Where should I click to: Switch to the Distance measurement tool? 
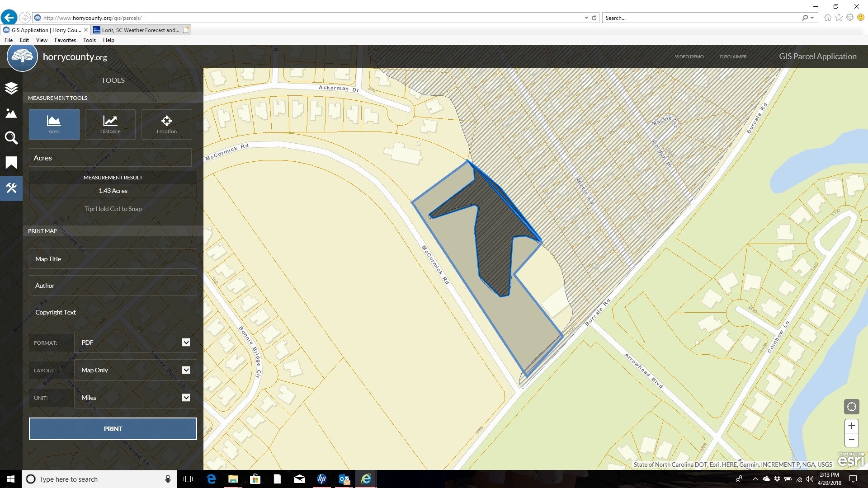pyautogui.click(x=110, y=124)
